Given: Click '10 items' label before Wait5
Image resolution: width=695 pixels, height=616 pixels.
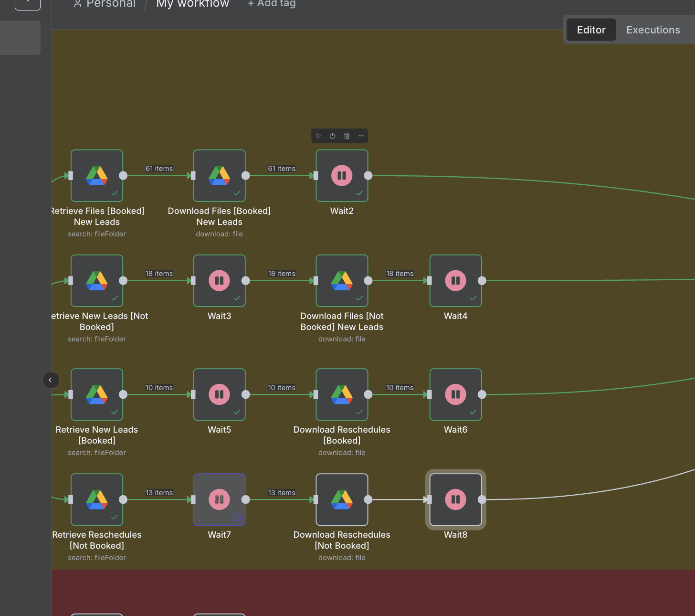Looking at the screenshot, I should click(159, 388).
